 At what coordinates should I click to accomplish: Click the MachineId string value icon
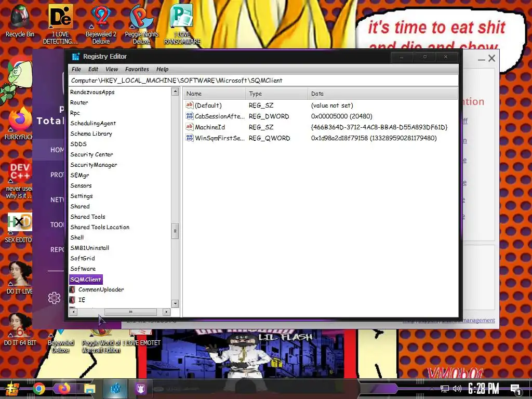(189, 127)
